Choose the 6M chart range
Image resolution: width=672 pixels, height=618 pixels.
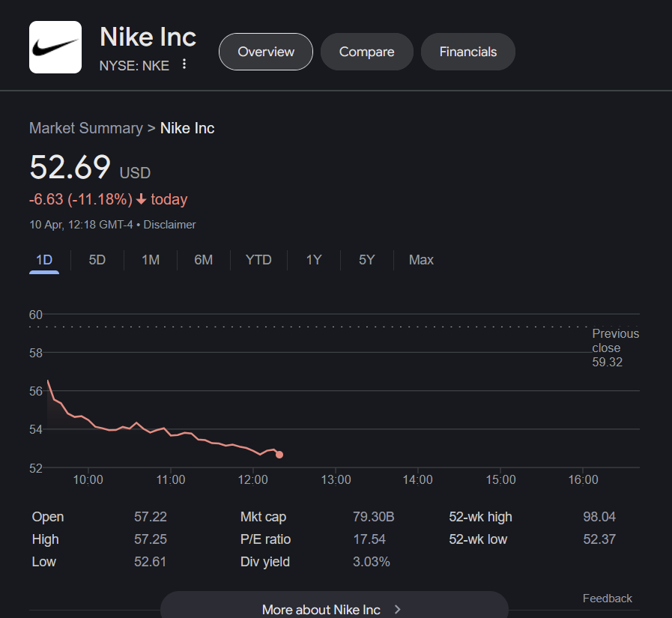coord(204,260)
